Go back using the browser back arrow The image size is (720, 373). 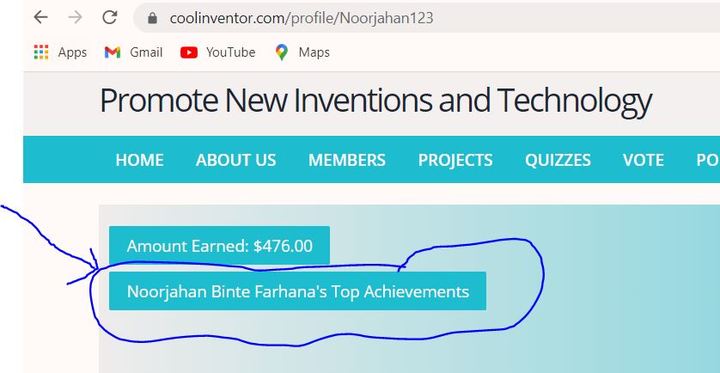point(41,17)
